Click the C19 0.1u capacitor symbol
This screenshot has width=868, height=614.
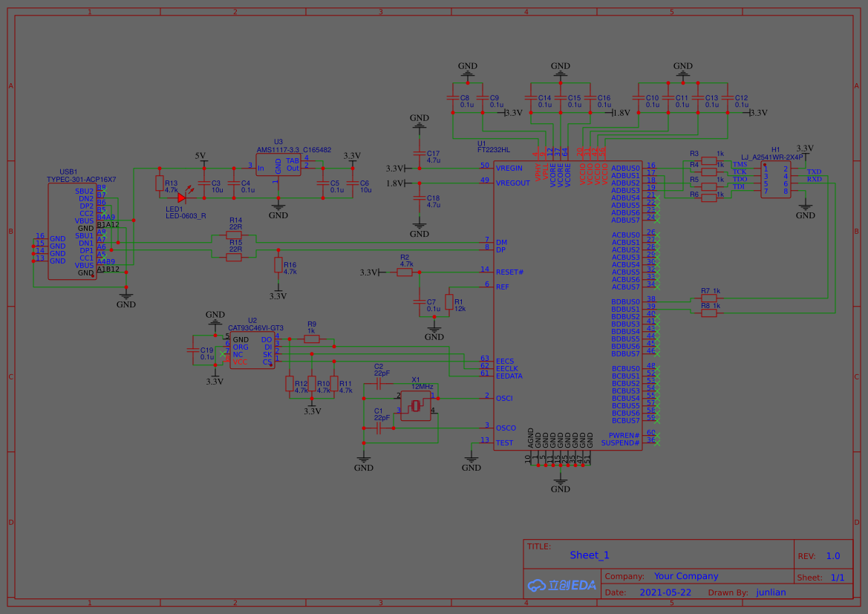(x=192, y=350)
